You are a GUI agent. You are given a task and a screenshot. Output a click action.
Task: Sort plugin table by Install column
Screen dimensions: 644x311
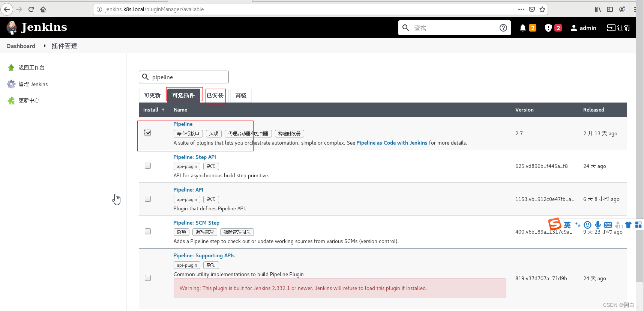point(154,110)
